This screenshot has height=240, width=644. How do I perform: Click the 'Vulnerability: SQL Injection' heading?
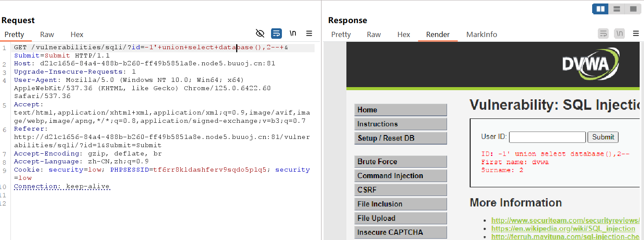point(555,105)
